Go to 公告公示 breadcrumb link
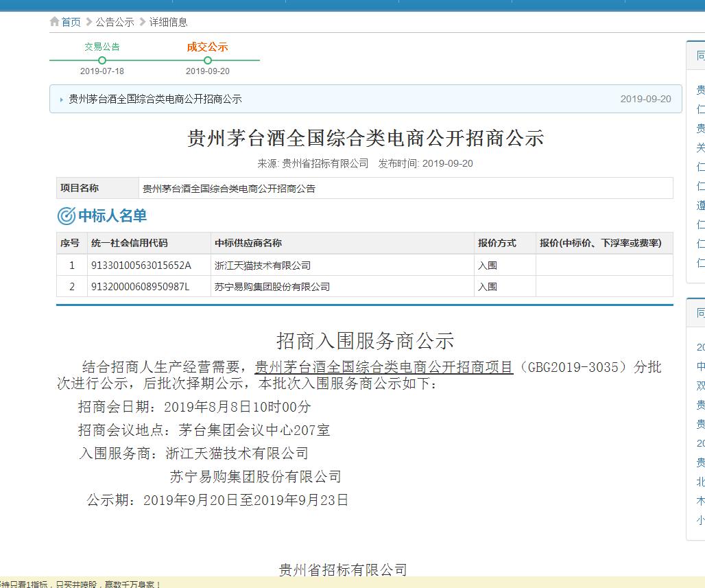The height and width of the screenshot is (588, 705). [115, 22]
